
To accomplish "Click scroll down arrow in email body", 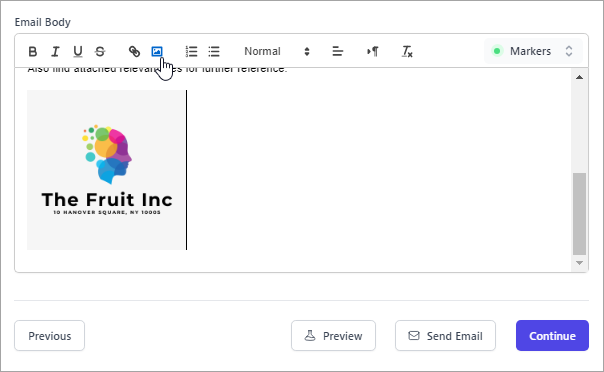I will point(579,263).
